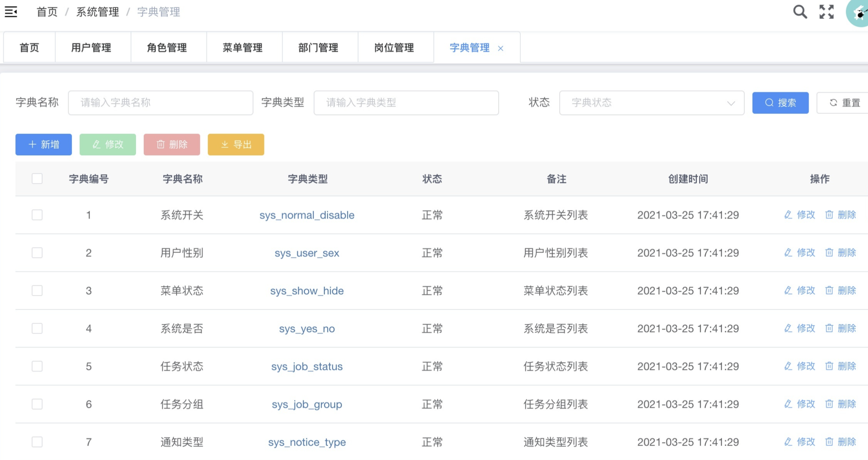868x460 pixels.
Task: Go to 首页 in breadcrumb
Action: (47, 12)
